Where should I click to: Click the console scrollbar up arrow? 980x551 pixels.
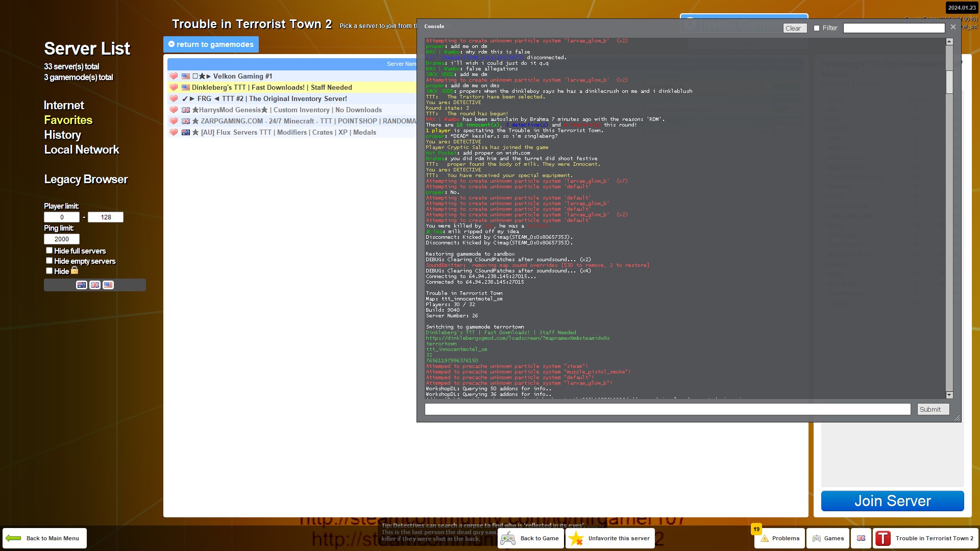coord(949,42)
